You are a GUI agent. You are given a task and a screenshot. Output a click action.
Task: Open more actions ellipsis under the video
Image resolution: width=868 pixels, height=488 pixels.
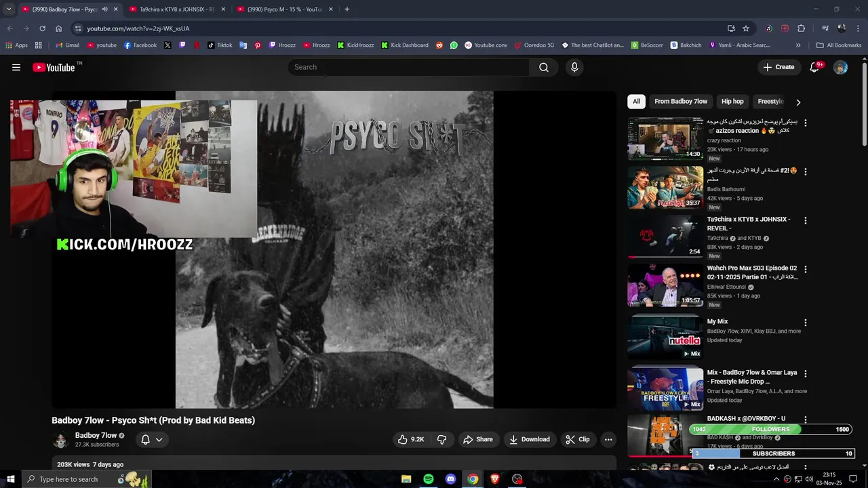click(608, 439)
